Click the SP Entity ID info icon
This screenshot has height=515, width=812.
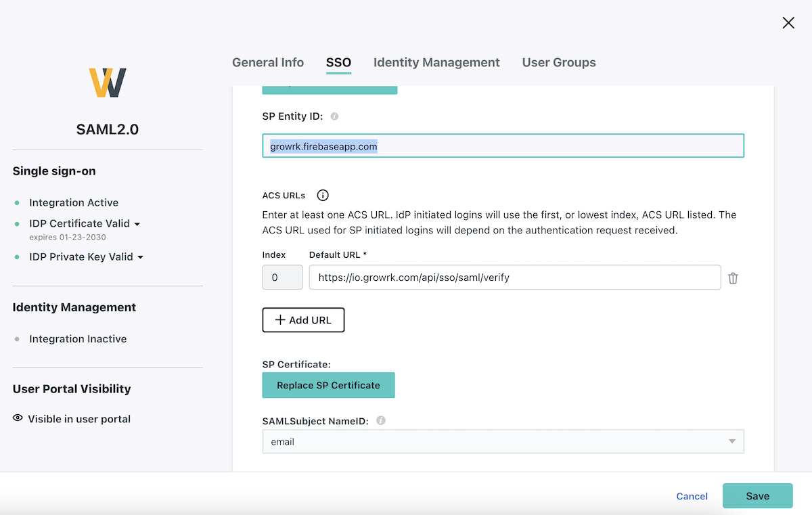(x=334, y=116)
